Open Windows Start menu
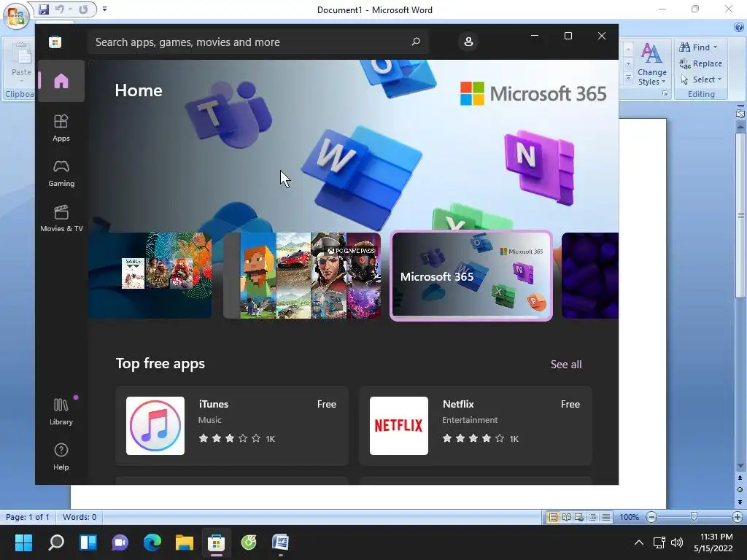This screenshot has width=747, height=560. click(x=23, y=542)
